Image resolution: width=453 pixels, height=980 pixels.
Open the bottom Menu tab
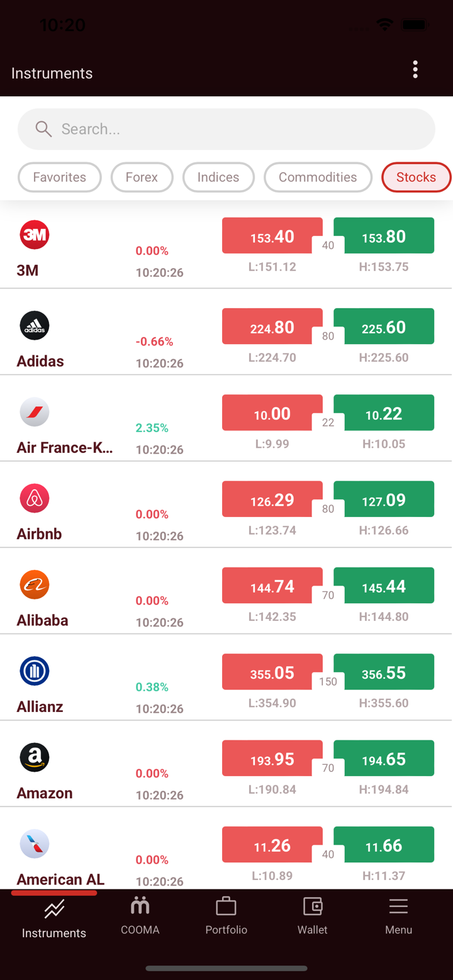pos(398,915)
